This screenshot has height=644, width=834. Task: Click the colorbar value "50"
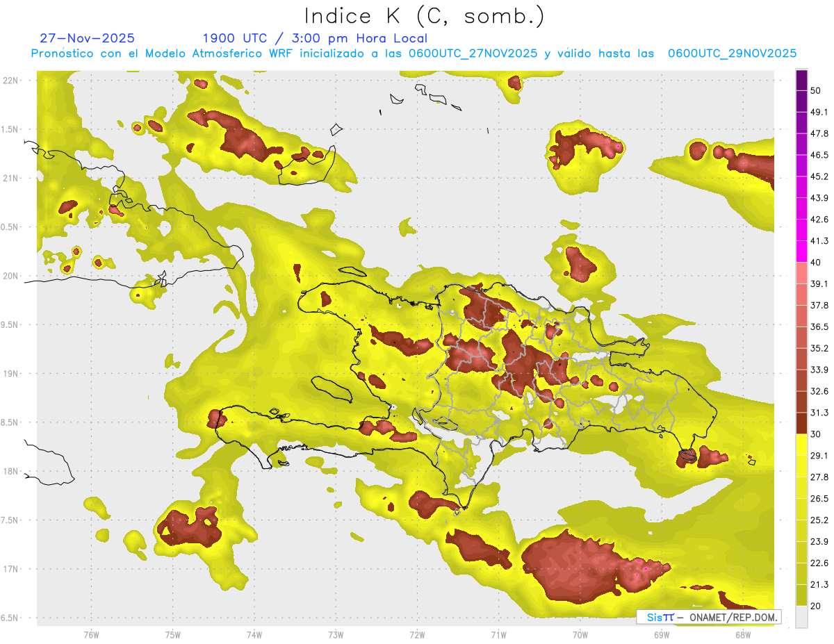click(816, 92)
